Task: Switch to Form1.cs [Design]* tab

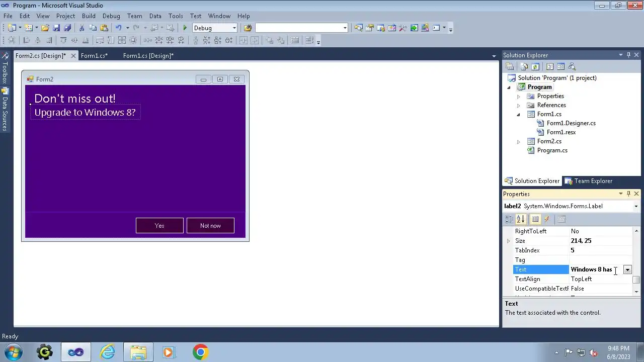Action: click(x=148, y=56)
